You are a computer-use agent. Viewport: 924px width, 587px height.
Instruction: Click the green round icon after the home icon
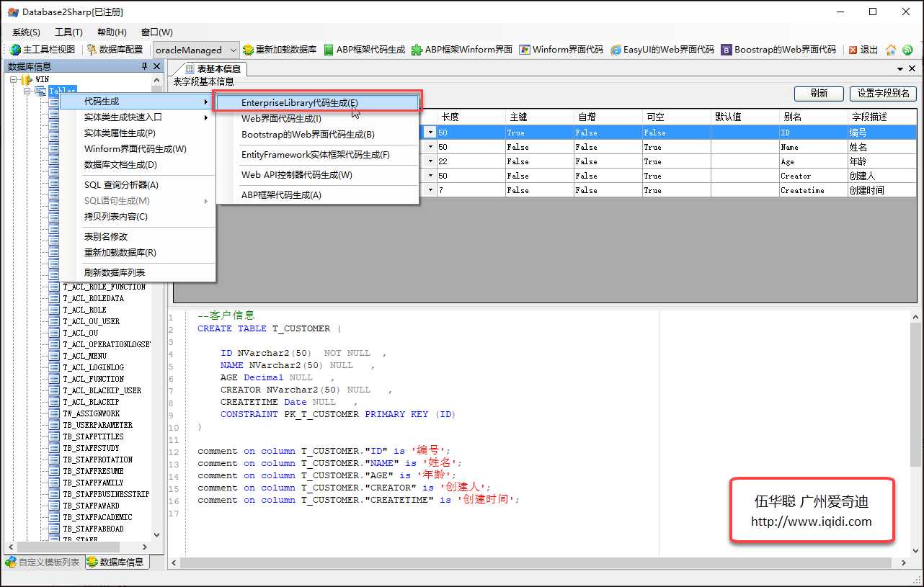point(907,50)
